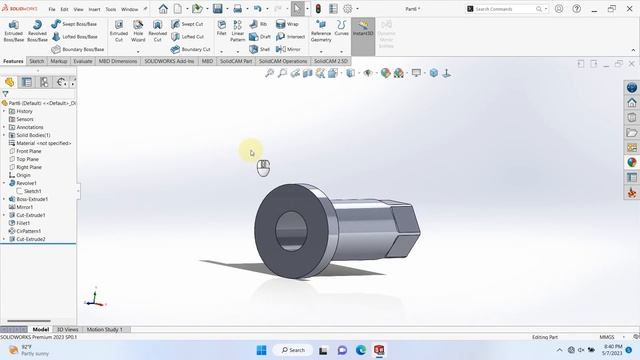Open Edit Appearance in the view toolbar
The image size is (640, 360).
[385, 73]
